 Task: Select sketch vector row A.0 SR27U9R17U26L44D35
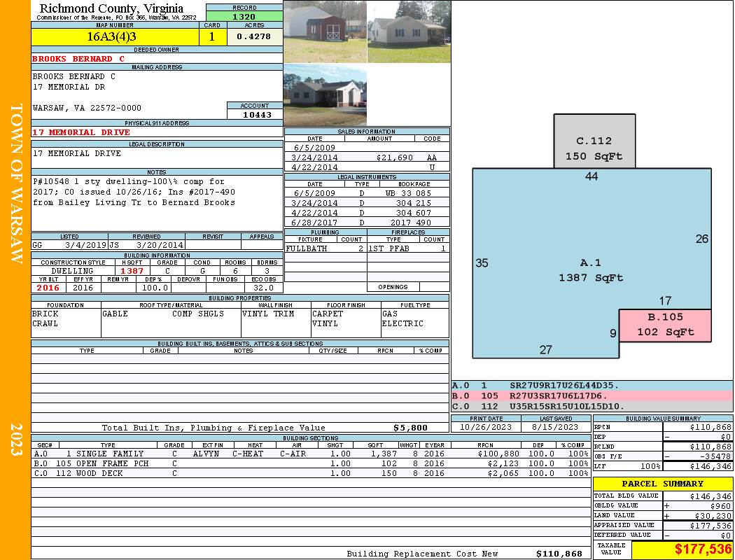[x=592, y=386]
